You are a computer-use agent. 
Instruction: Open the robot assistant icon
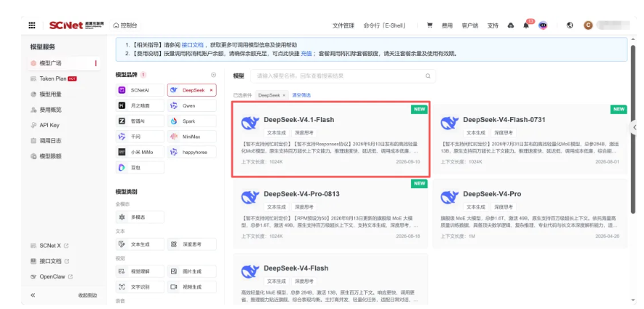543,25
